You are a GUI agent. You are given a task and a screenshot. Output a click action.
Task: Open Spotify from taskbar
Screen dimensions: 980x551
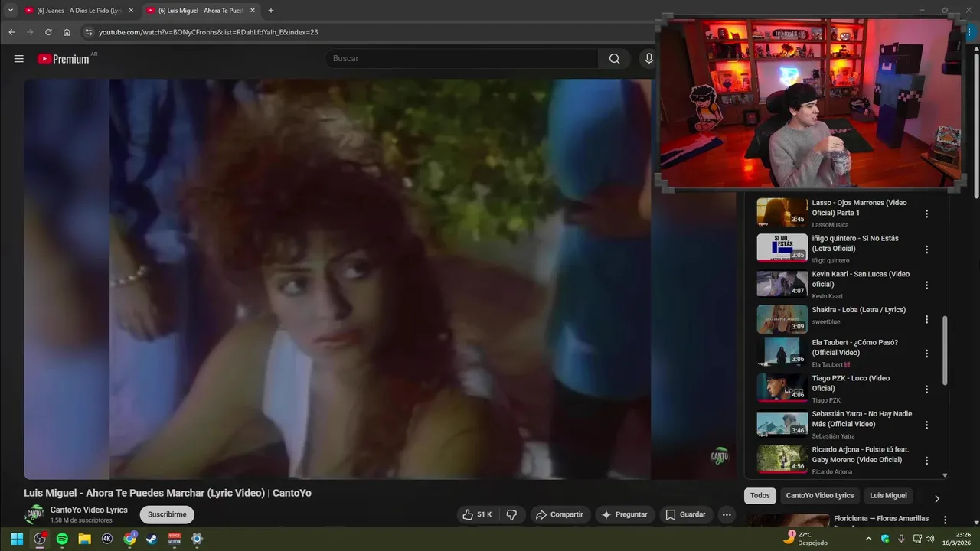[62, 539]
